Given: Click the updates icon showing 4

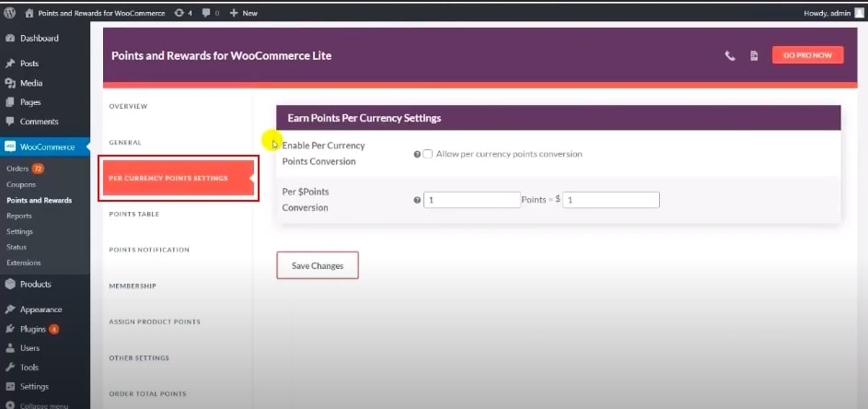Looking at the screenshot, I should [182, 13].
